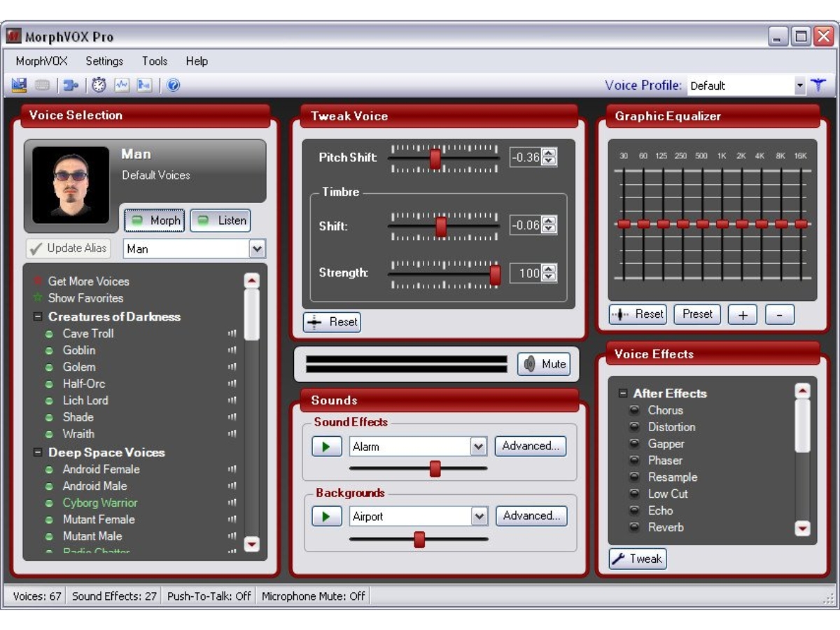Viewport: 840px width, 630px height.
Task: Click the antenna icon beside Voice Profile
Action: (x=819, y=85)
